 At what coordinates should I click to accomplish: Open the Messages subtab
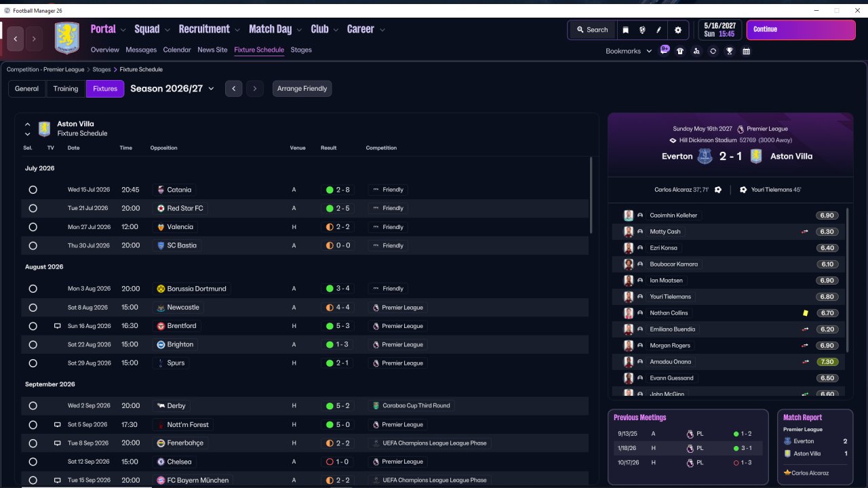tap(141, 49)
